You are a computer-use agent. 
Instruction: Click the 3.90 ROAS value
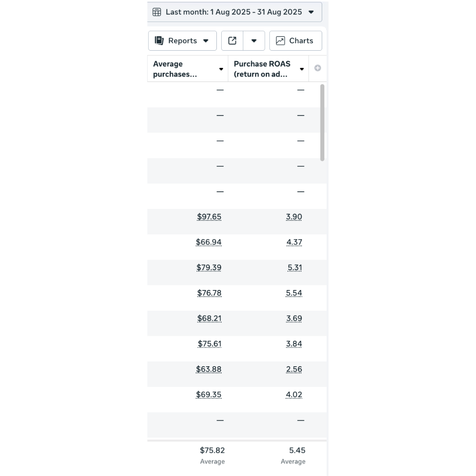[x=294, y=217]
